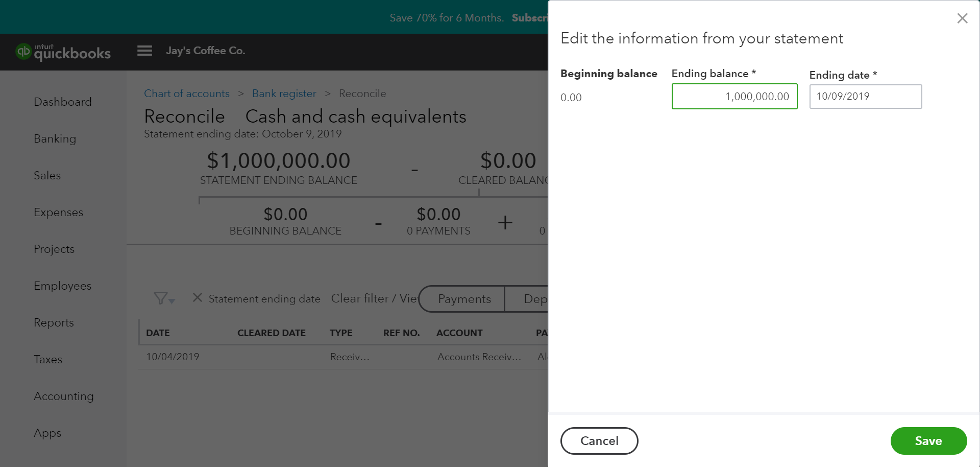Click the Intuit QuickBooks logo
The height and width of the screenshot is (467, 980).
[63, 52]
